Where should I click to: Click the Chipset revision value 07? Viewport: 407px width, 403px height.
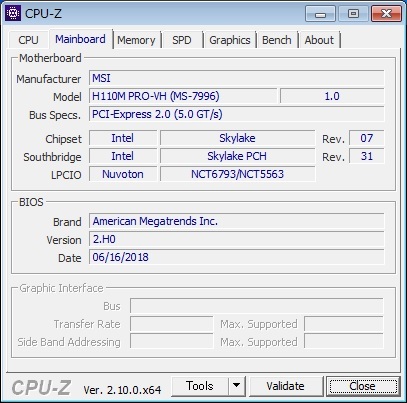tap(367, 138)
